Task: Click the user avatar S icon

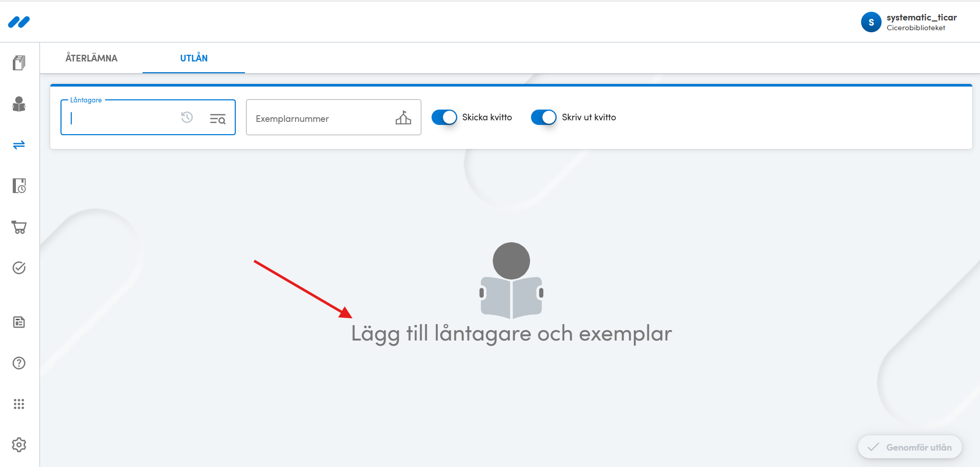Action: (x=871, y=22)
